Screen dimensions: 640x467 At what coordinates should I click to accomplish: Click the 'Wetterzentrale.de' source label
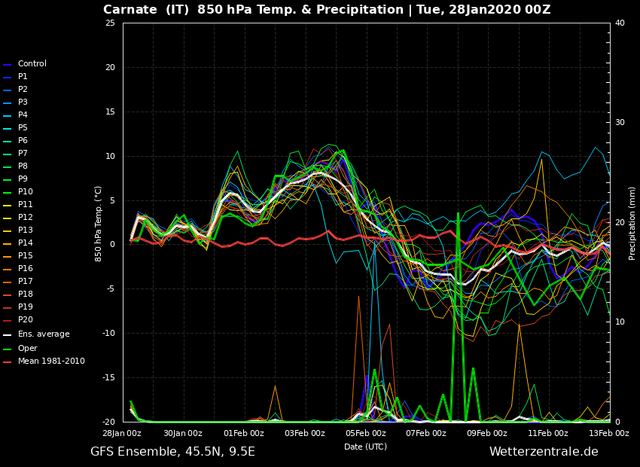544,451
